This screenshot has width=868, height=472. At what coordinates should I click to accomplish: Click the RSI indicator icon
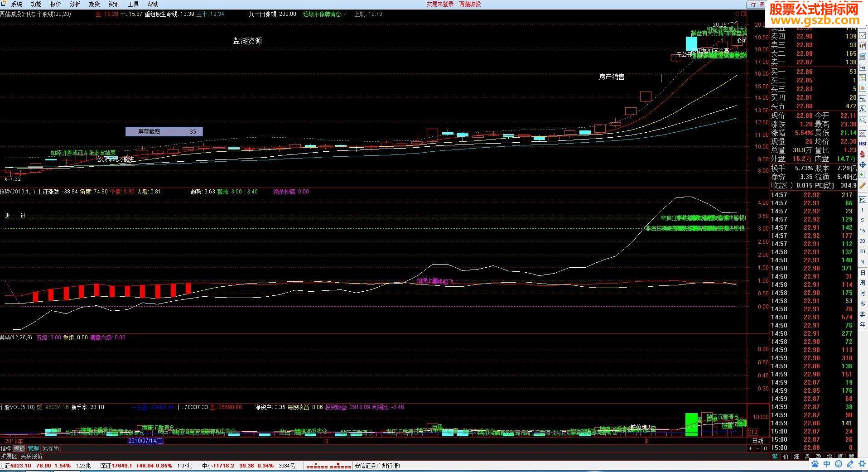pos(863,143)
